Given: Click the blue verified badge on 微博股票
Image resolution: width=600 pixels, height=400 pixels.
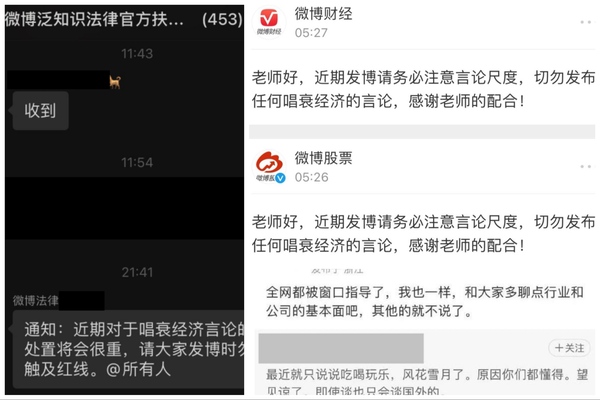Looking at the screenshot, I should coord(280,178).
